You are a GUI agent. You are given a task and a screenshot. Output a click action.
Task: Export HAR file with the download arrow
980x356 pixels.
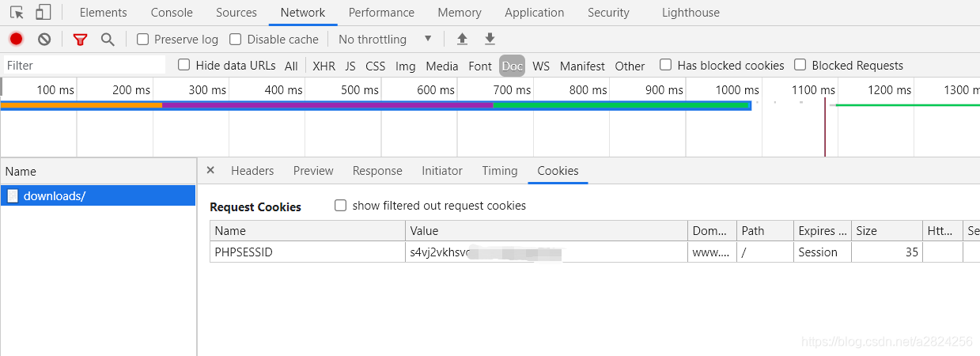pyautogui.click(x=490, y=39)
